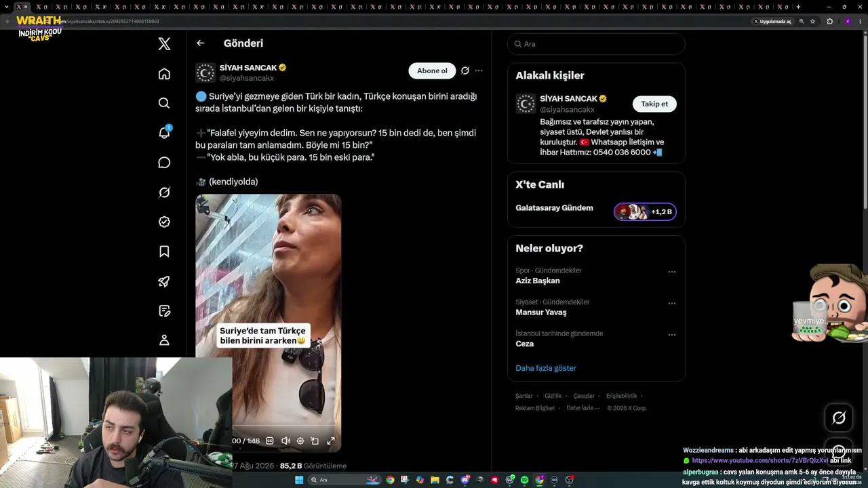Open purple Chrome profile avatar
Viewport: 868px width, 488px height.
click(x=848, y=22)
